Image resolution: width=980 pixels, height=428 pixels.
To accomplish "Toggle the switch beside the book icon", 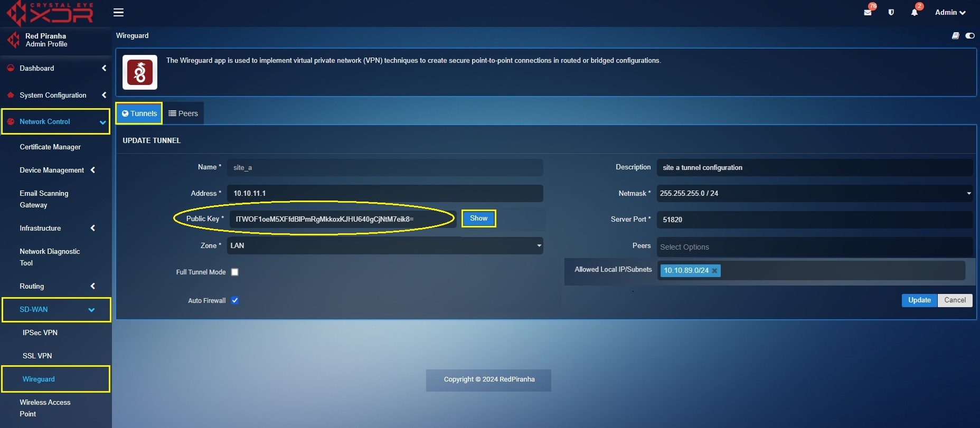I will pyautogui.click(x=970, y=35).
